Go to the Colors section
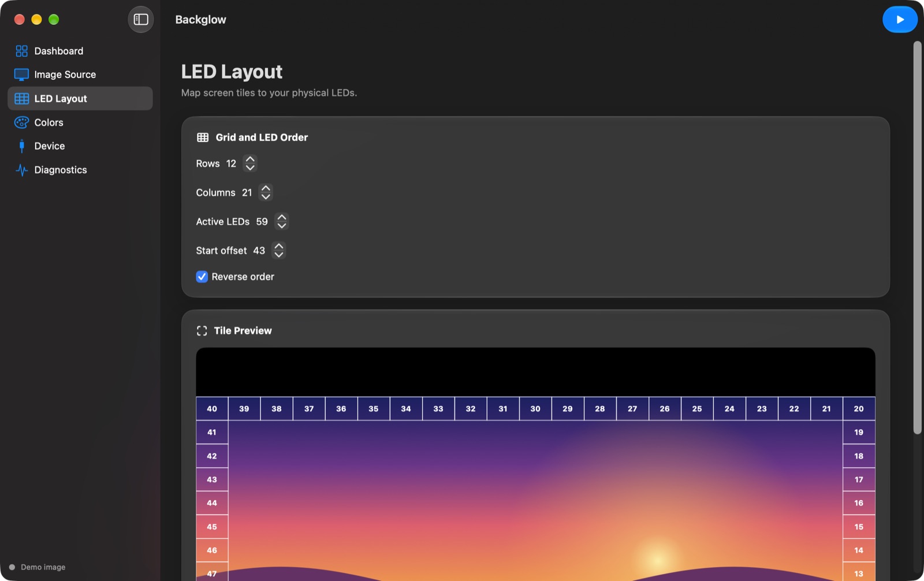The image size is (924, 581). [80, 122]
